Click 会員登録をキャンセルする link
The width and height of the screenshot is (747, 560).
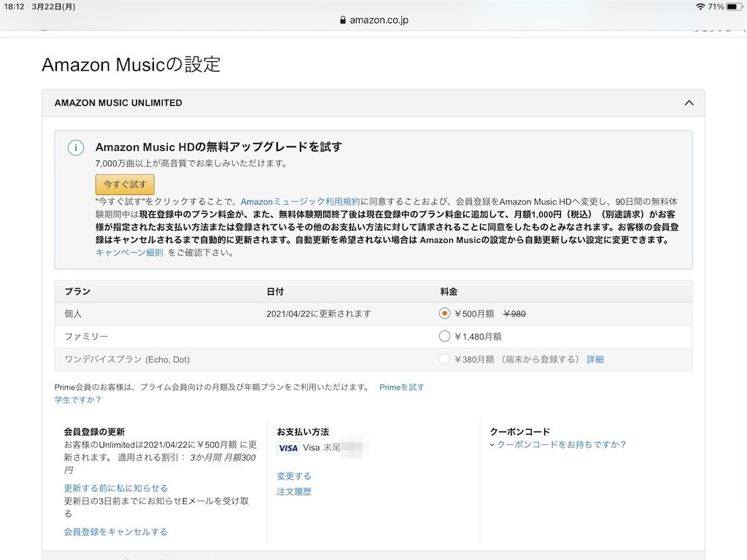[116, 532]
